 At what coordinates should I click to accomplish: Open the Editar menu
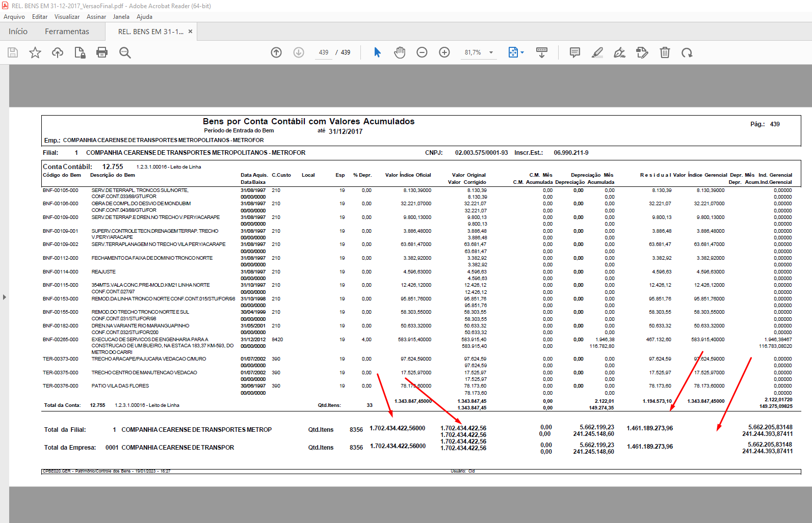[40, 17]
